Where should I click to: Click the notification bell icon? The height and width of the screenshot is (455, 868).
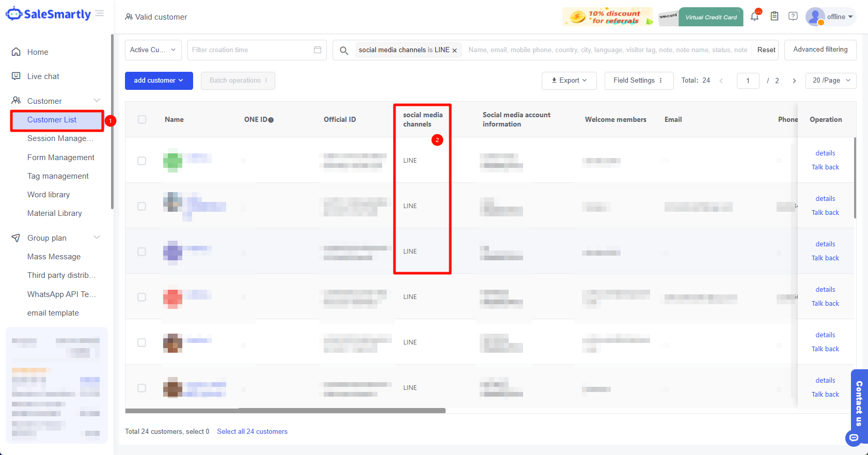(754, 17)
